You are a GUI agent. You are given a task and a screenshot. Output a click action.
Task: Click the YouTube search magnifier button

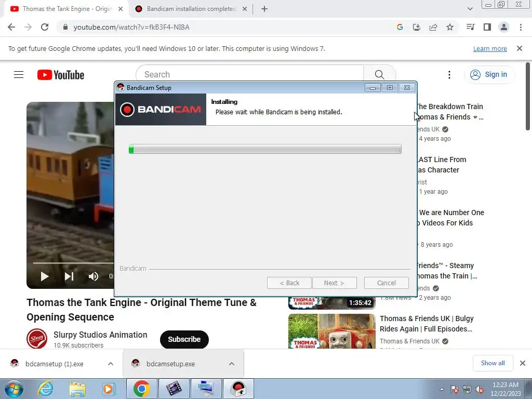[379, 74]
